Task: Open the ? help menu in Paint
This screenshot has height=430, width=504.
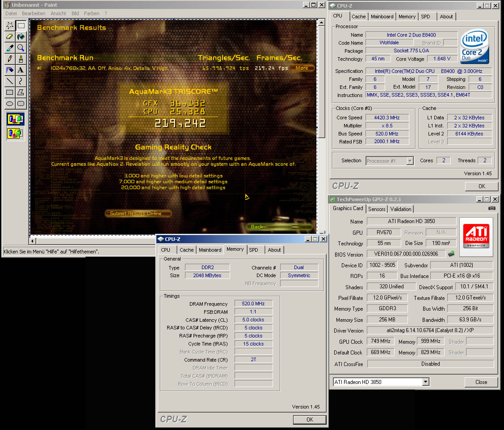Action: [x=106, y=13]
